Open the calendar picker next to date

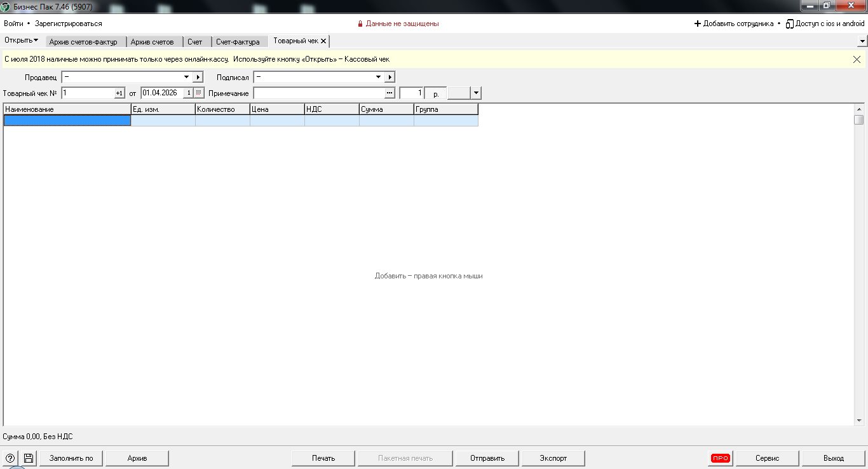(x=199, y=93)
